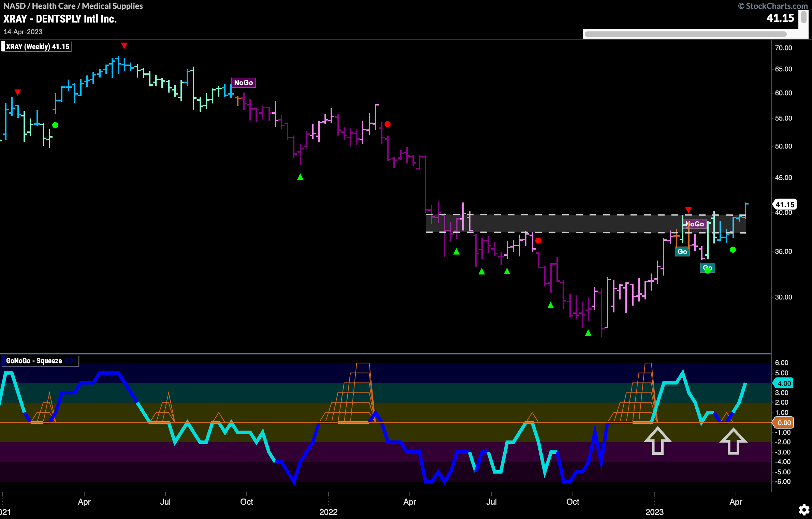Viewport: 812px width, 519px height.
Task: Click the green up-triangle at the October 2022 low
Action: (x=588, y=333)
